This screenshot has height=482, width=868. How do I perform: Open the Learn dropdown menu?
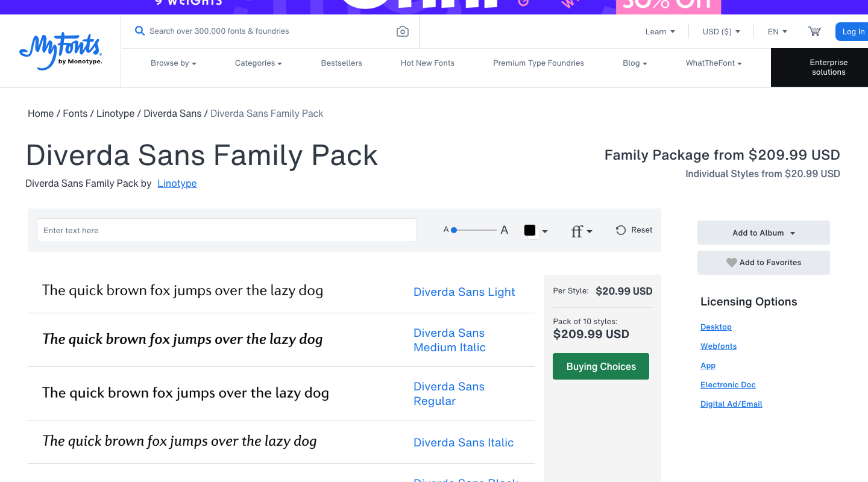[660, 31]
